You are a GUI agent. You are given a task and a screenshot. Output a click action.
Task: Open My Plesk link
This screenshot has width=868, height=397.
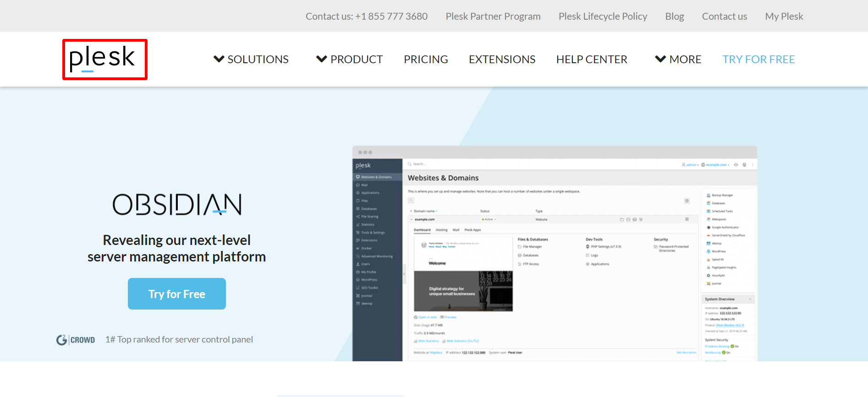tap(784, 16)
